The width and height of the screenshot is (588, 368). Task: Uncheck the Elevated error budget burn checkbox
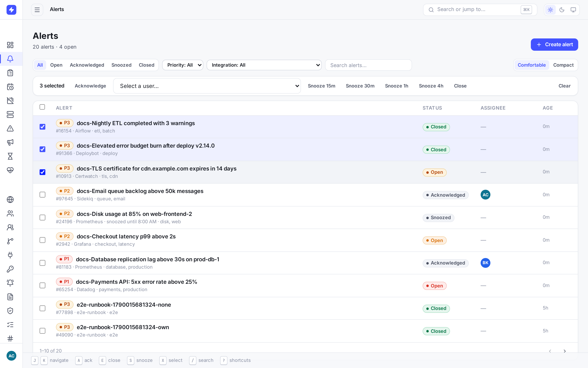click(42, 149)
